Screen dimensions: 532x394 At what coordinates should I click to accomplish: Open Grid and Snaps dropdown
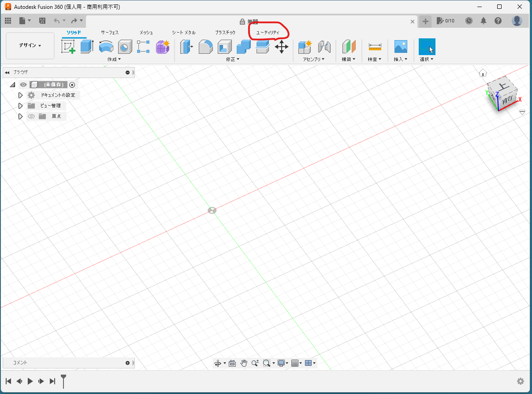click(x=297, y=363)
